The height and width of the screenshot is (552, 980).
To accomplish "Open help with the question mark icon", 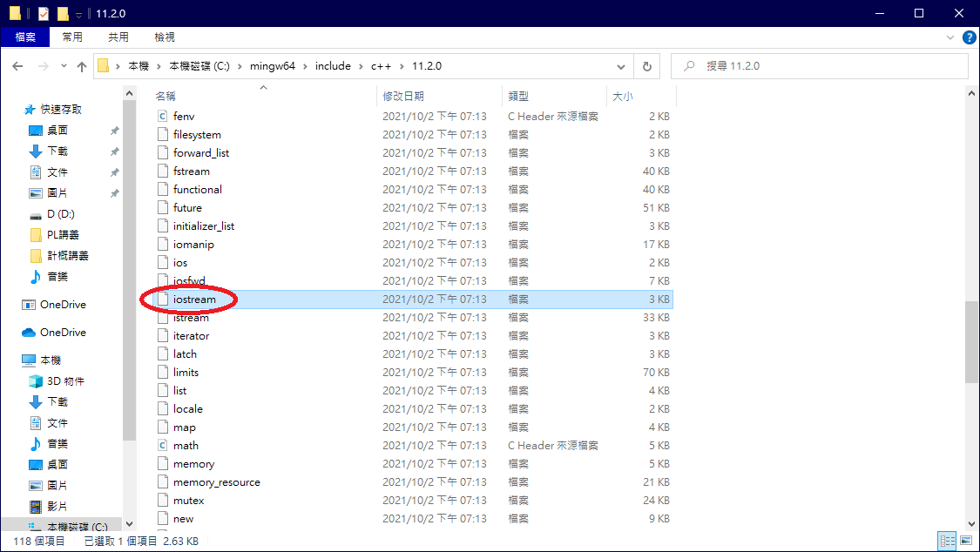I will [x=969, y=37].
